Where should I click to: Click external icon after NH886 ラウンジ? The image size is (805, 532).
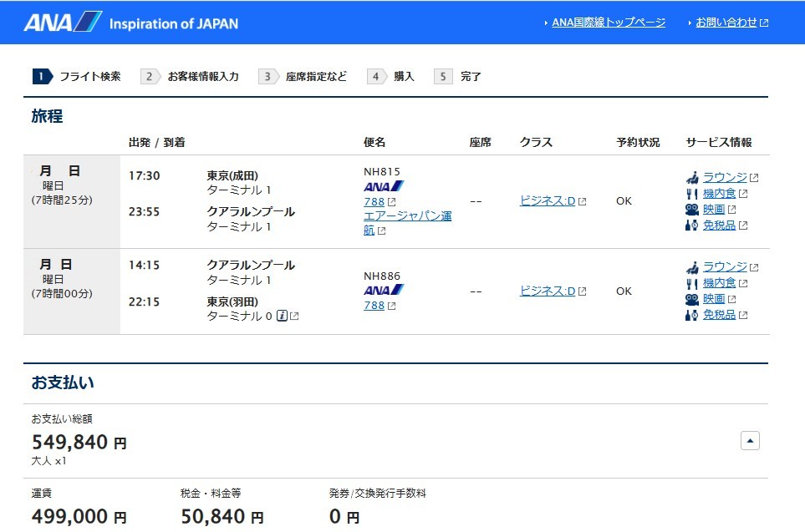pyautogui.click(x=754, y=268)
